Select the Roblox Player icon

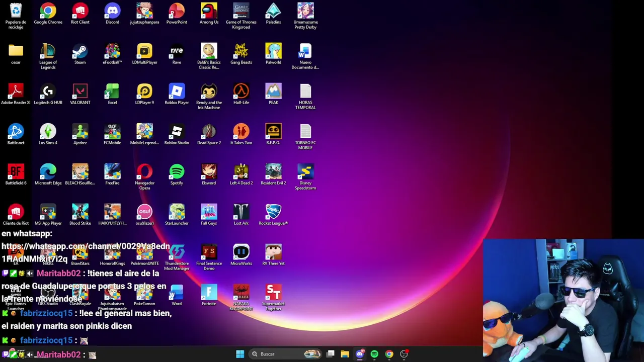(177, 95)
